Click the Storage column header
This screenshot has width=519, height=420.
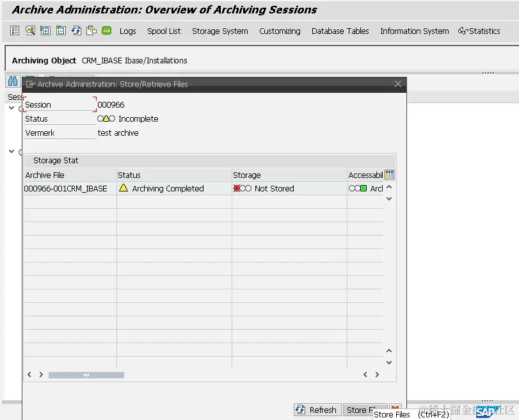click(x=290, y=175)
